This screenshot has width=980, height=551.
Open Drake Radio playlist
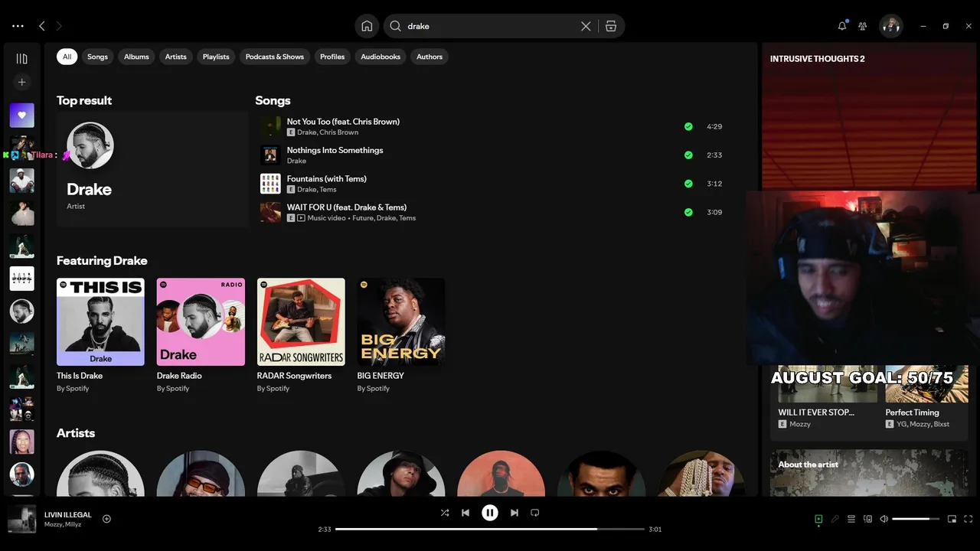(201, 335)
